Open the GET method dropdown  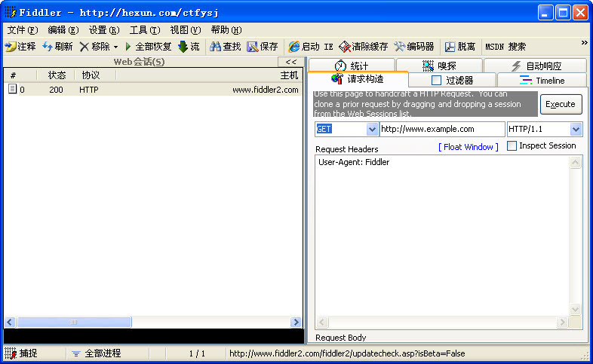[372, 129]
